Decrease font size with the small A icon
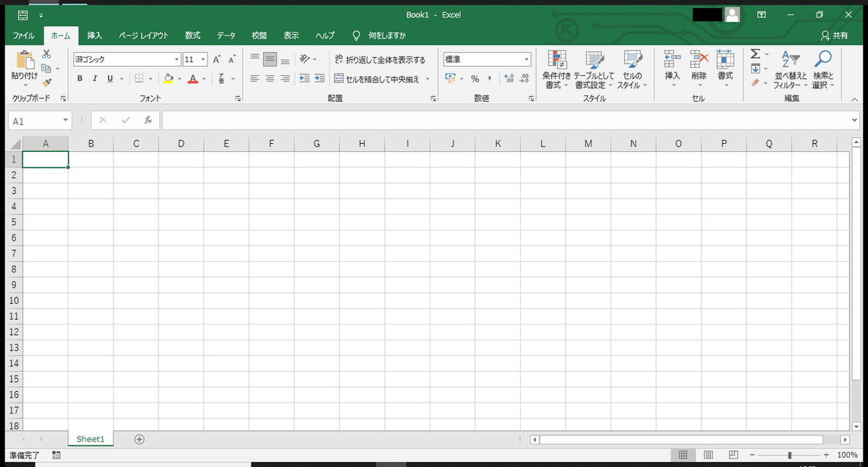 232,59
